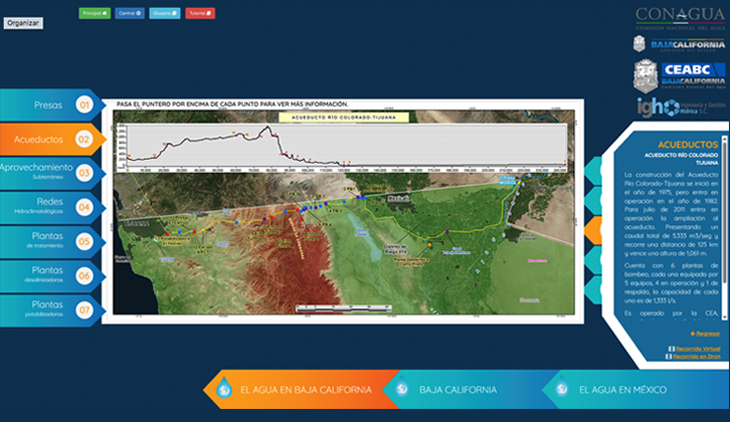
Task: Open the Glosario button
Action: coord(165,13)
